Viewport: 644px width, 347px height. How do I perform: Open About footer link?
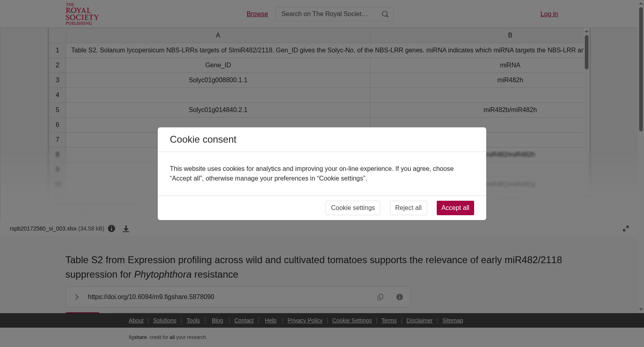click(136, 320)
